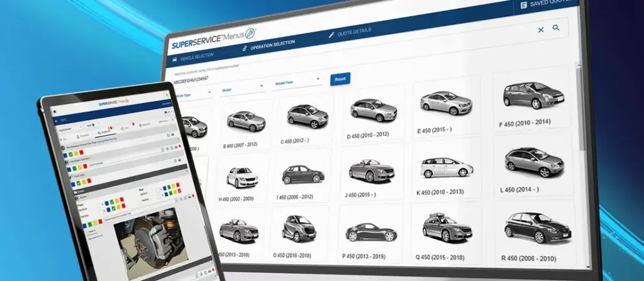Clear the search with the X icon
The height and width of the screenshot is (281, 644).
[541, 30]
